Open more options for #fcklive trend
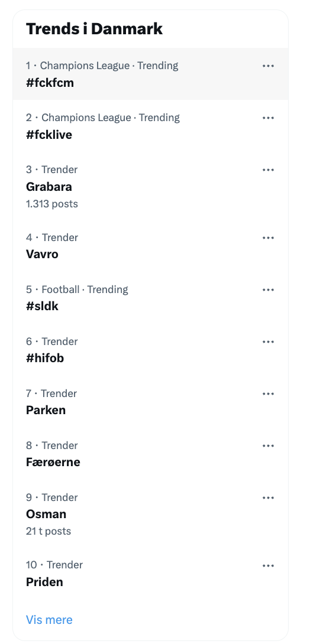 click(x=268, y=118)
